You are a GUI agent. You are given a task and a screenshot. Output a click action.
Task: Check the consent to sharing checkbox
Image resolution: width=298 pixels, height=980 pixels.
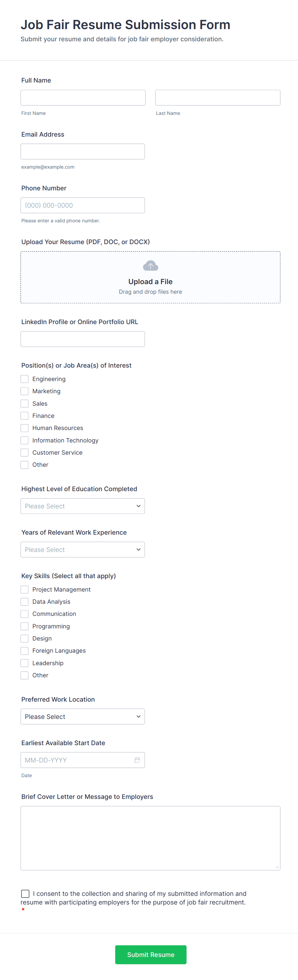pyautogui.click(x=25, y=893)
